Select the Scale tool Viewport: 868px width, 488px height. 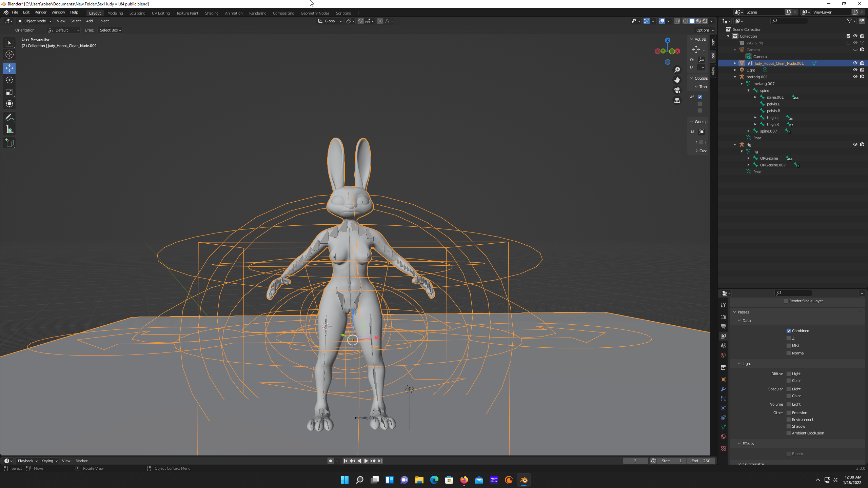click(x=9, y=92)
